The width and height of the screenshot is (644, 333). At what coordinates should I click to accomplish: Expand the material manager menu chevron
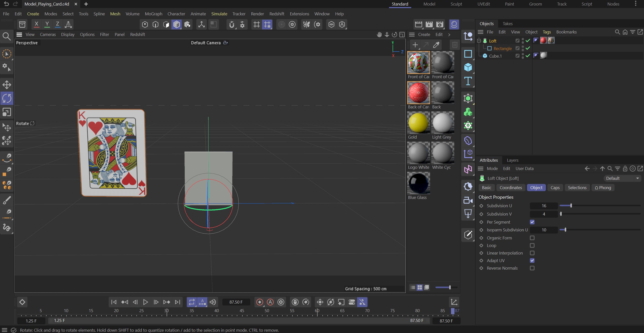(x=449, y=34)
